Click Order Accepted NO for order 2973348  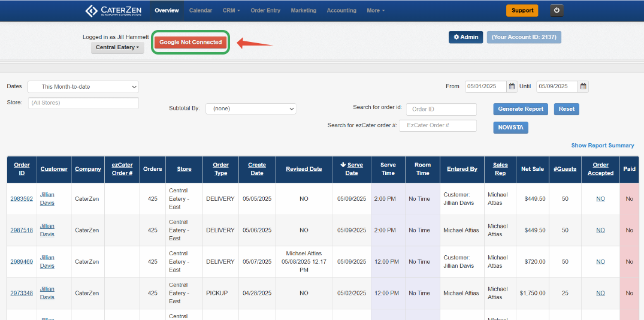click(x=600, y=293)
